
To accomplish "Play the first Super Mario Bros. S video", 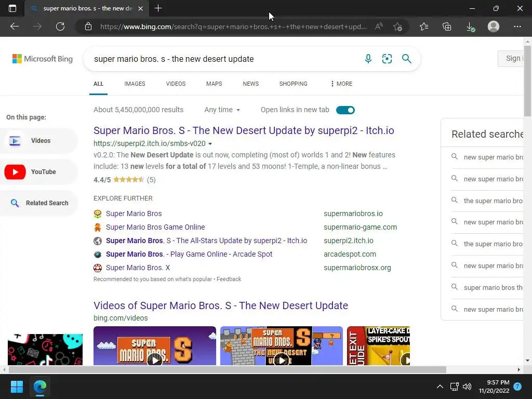I will (x=155, y=345).
